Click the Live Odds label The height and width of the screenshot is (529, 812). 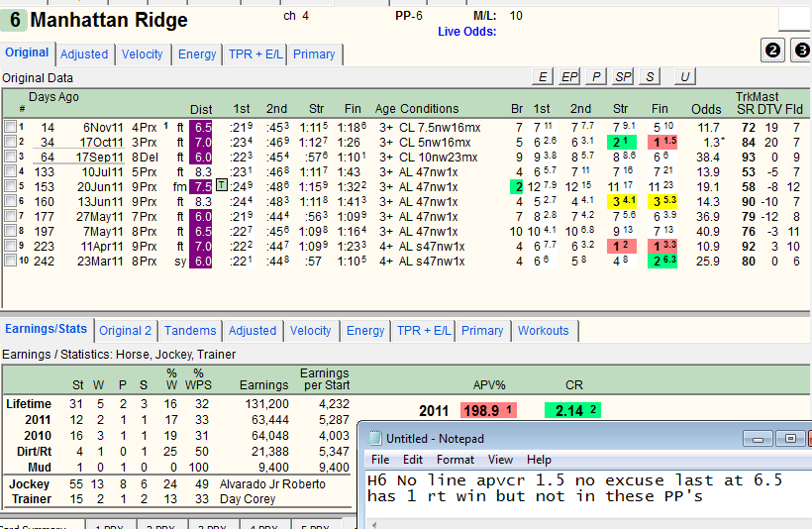[466, 32]
